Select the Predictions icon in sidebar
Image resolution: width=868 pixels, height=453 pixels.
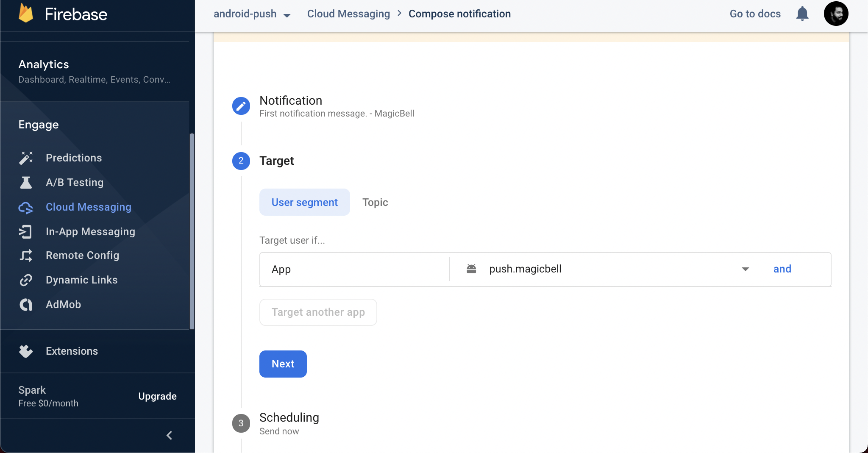(x=25, y=158)
